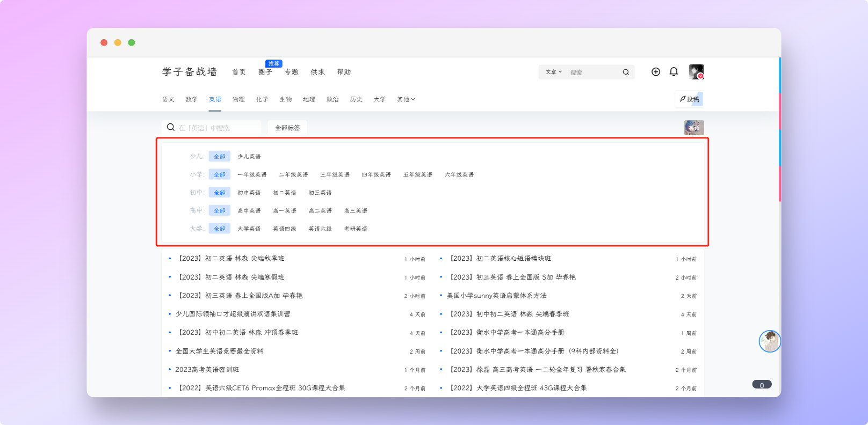Open article 初二英语核心短语模块班

pos(500,259)
